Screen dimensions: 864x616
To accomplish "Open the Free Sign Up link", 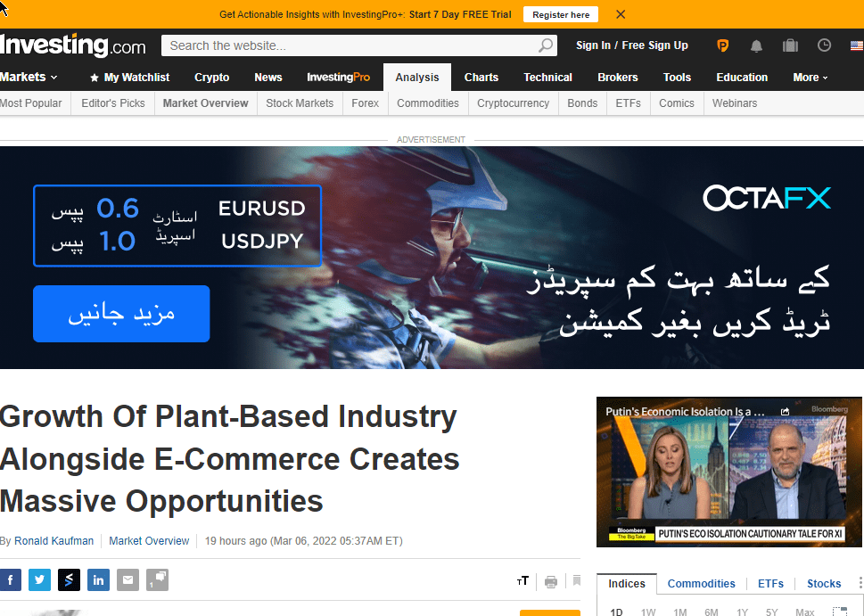I will (x=654, y=45).
